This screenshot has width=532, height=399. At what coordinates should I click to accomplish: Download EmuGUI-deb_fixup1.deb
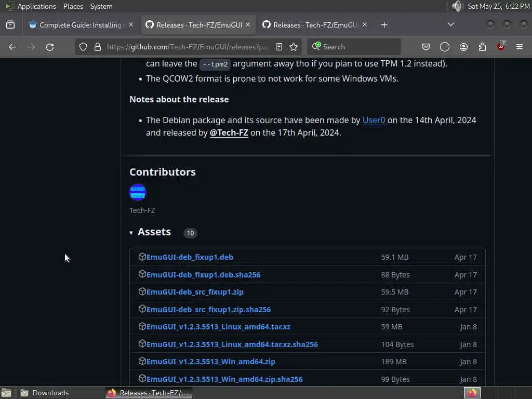[190, 257]
